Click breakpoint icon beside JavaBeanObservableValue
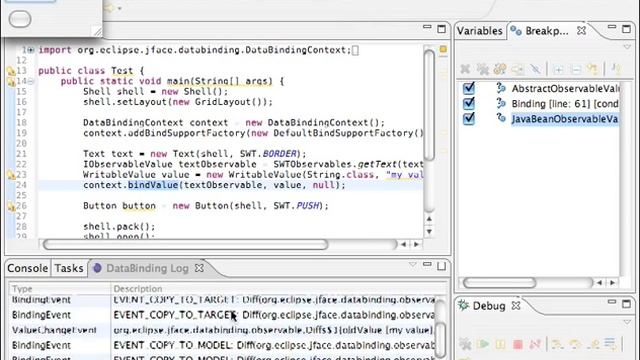Image resolution: width=640 pixels, height=360 pixels. pos(501,118)
